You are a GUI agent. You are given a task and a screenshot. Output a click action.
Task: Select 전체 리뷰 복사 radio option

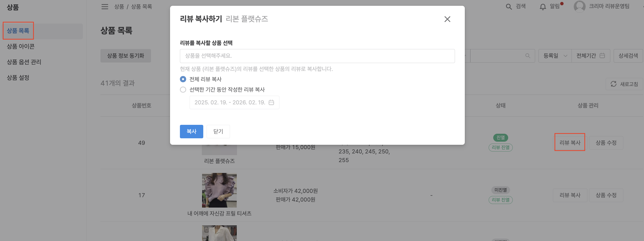click(x=183, y=79)
